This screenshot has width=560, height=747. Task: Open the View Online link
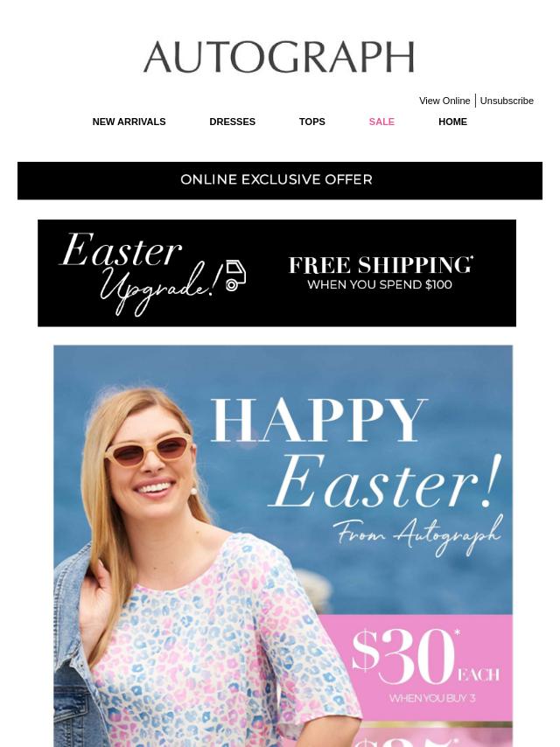444,101
